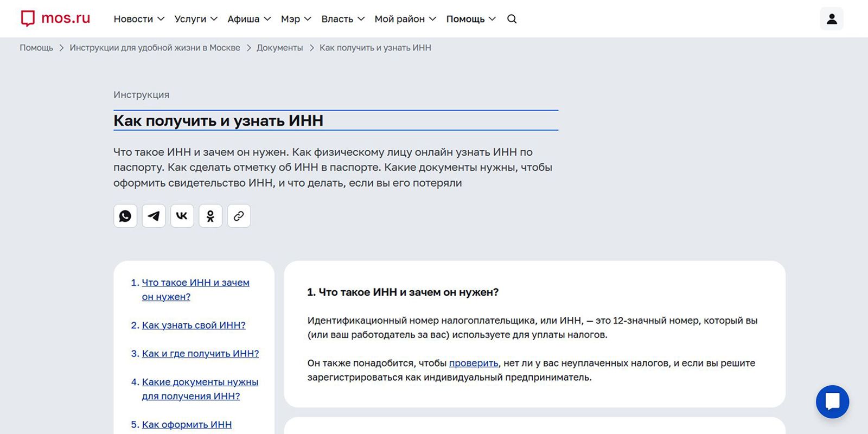868x434 pixels.
Task: Click paragraph starting Он также понадобится
Action: (x=531, y=370)
